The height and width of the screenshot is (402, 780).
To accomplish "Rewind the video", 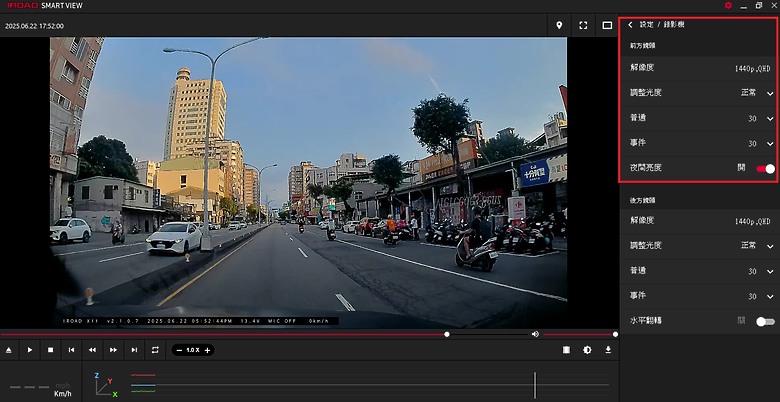I will pyautogui.click(x=93, y=350).
